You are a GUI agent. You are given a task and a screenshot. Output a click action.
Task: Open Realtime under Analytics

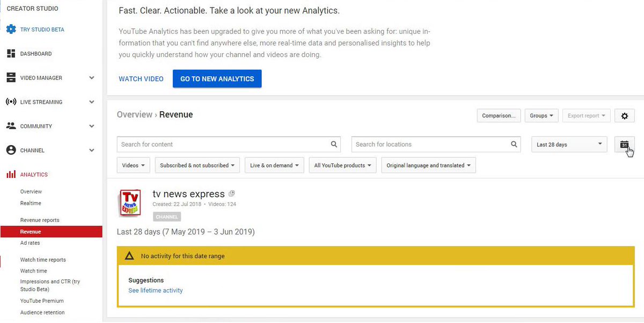click(x=31, y=203)
